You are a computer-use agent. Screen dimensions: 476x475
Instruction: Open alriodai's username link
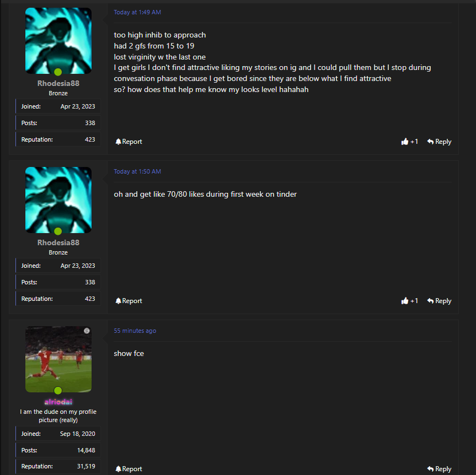58,402
